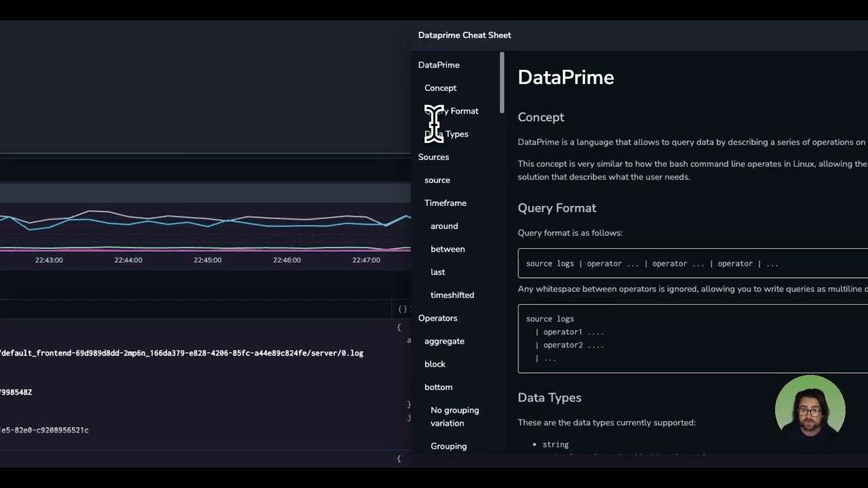Click the ID ending c9208956521c
Image resolution: width=868 pixels, height=488 pixels.
pos(44,430)
